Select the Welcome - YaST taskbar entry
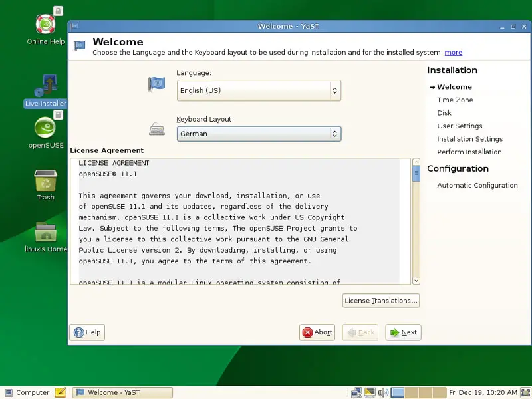 pyautogui.click(x=122, y=392)
